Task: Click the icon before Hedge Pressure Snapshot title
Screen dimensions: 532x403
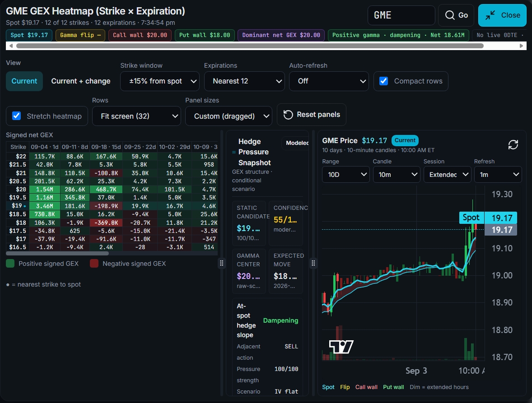Action: click(234, 152)
